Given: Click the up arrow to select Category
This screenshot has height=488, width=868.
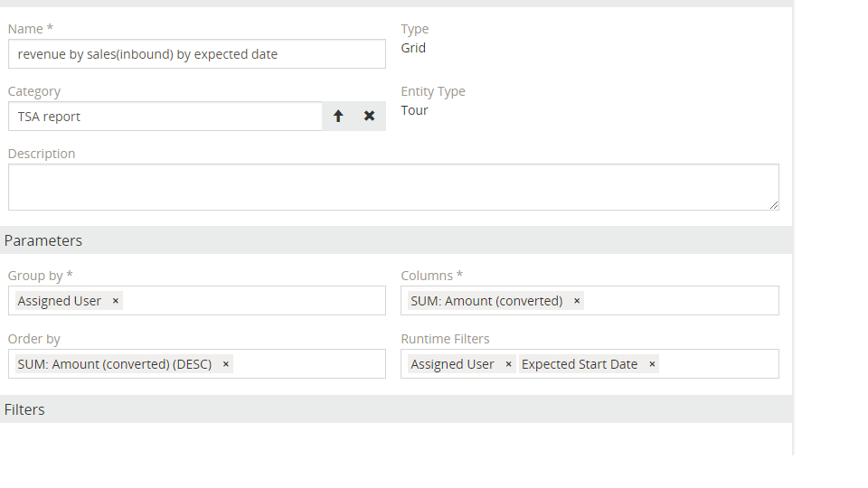Looking at the screenshot, I should (338, 116).
